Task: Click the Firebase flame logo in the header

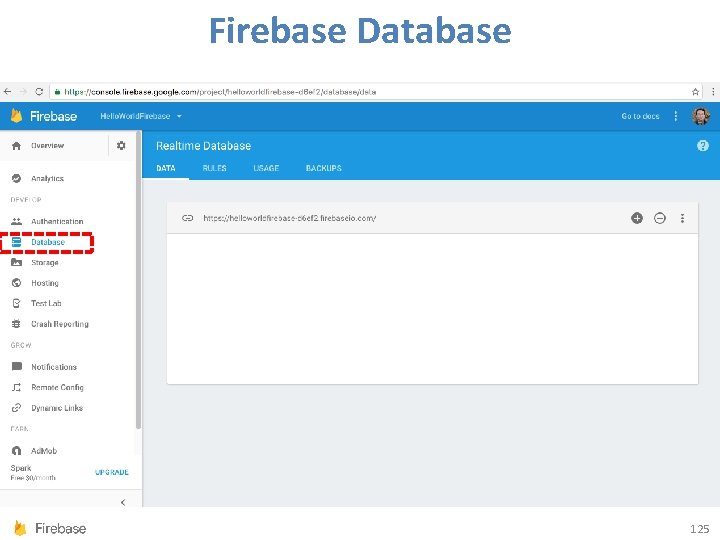Action: (x=17, y=116)
